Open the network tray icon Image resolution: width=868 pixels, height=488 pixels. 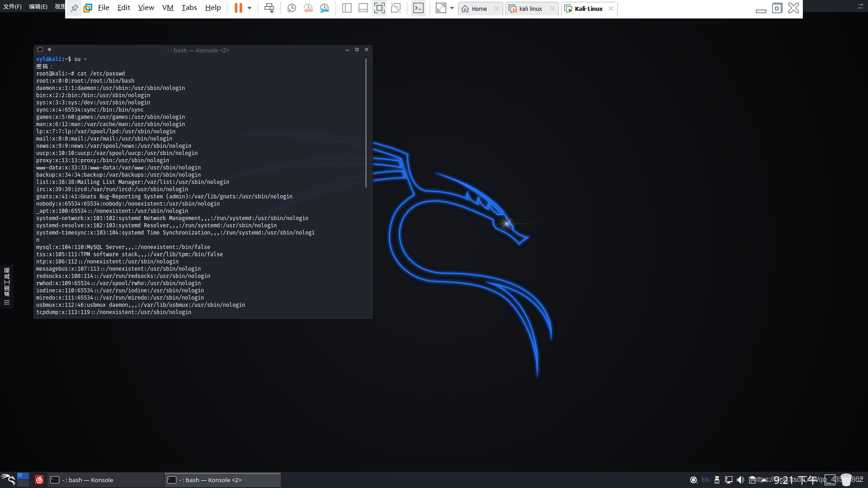(x=729, y=480)
